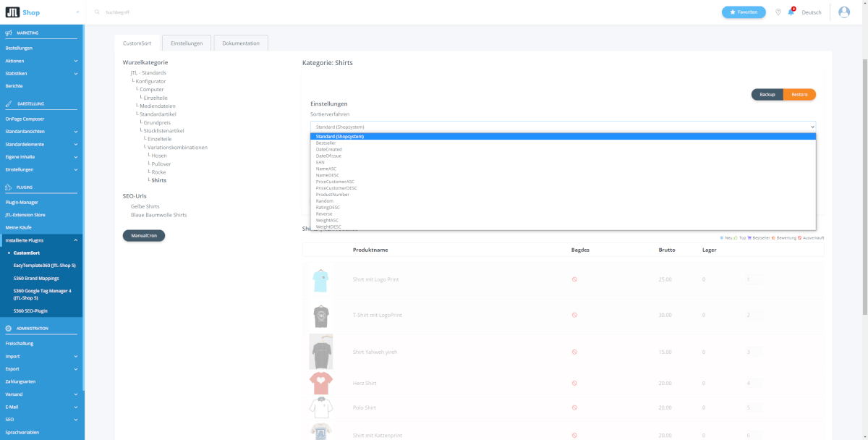Click the ManualCron button
868x440 pixels.
(143, 235)
